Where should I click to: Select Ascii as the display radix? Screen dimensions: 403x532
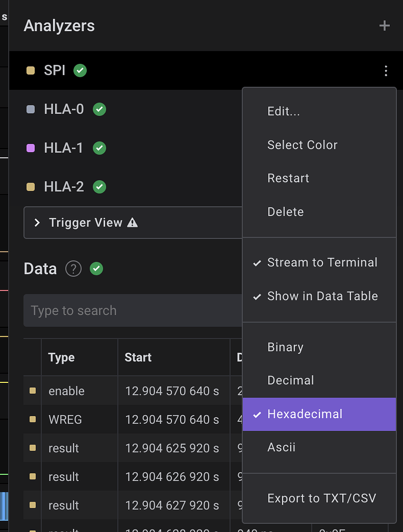point(281,447)
